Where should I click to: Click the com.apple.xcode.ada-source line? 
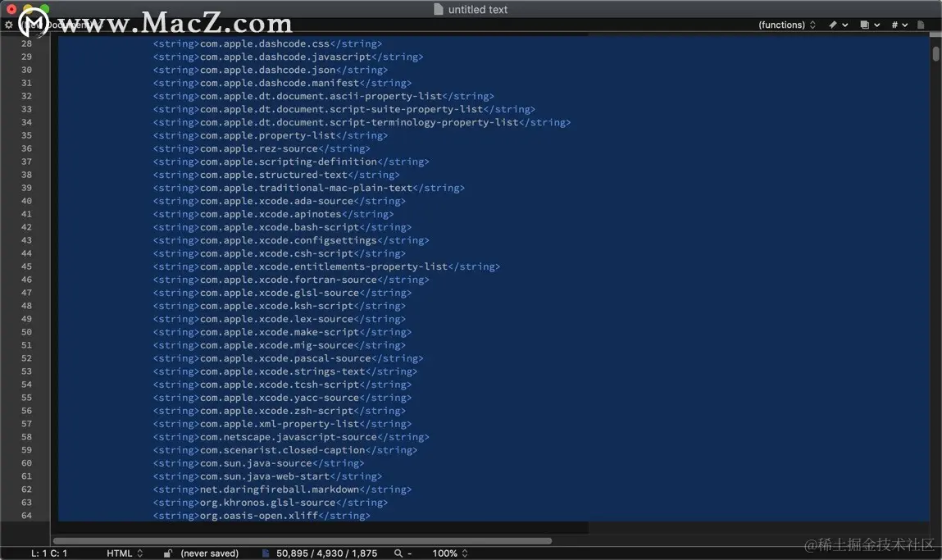279,201
